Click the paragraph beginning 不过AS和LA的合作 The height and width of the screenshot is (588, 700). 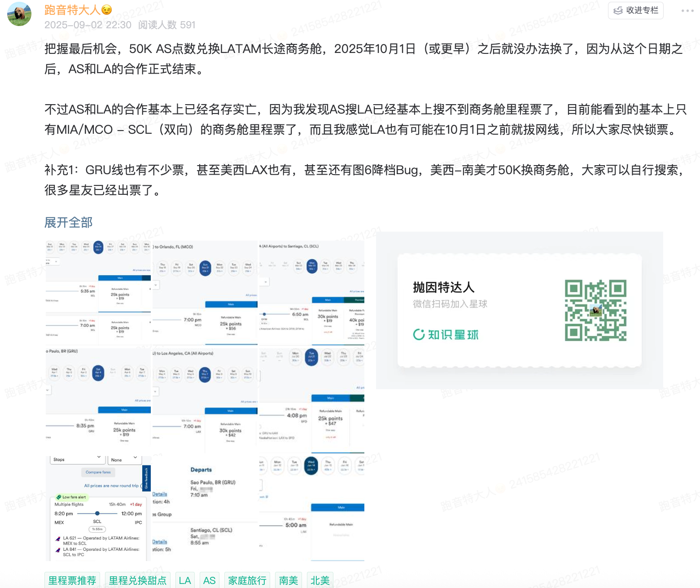(x=365, y=119)
